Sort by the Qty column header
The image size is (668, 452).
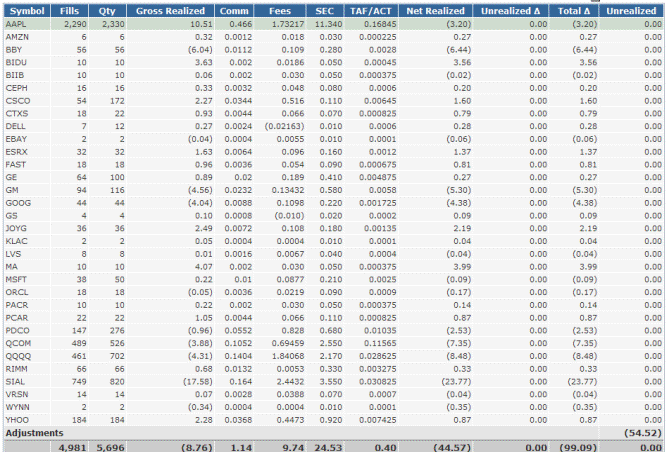107,11
